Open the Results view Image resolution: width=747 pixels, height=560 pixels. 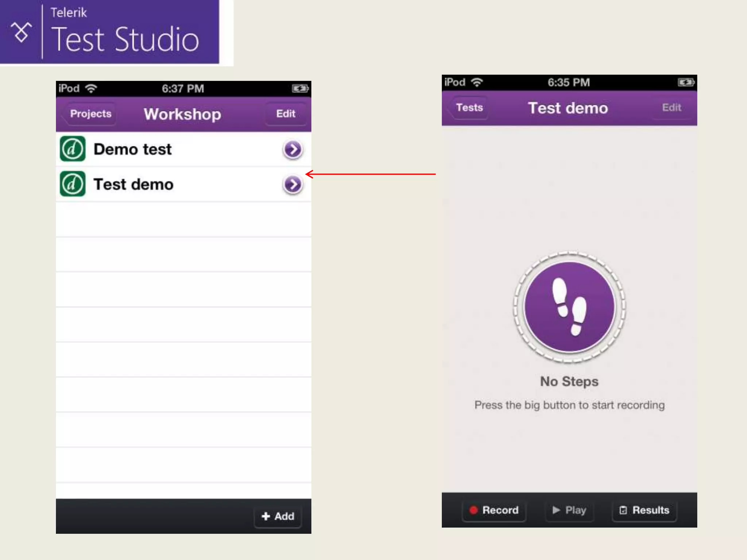point(645,510)
